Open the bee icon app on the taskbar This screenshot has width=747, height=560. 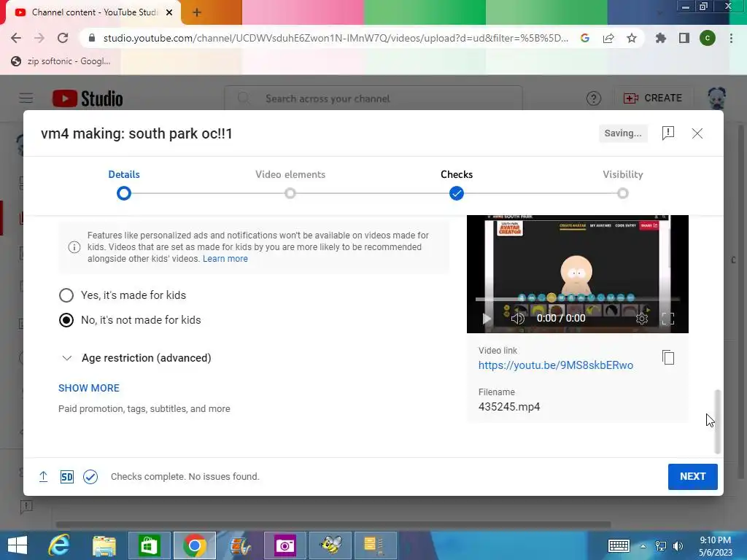click(x=330, y=545)
